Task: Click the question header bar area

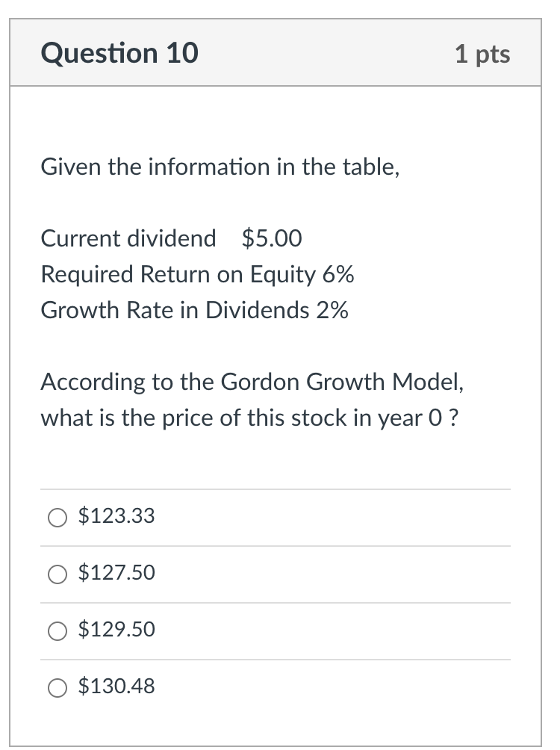Action: click(280, 53)
